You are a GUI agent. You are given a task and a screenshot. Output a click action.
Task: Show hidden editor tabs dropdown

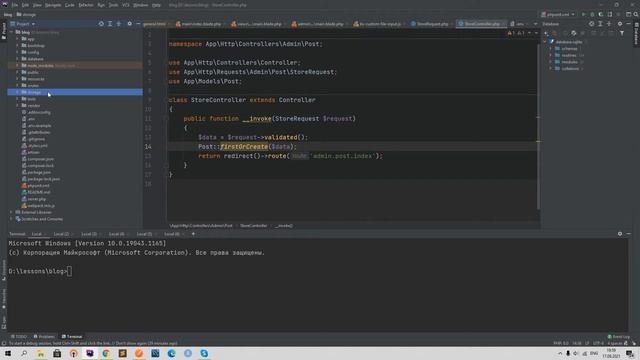[536, 24]
